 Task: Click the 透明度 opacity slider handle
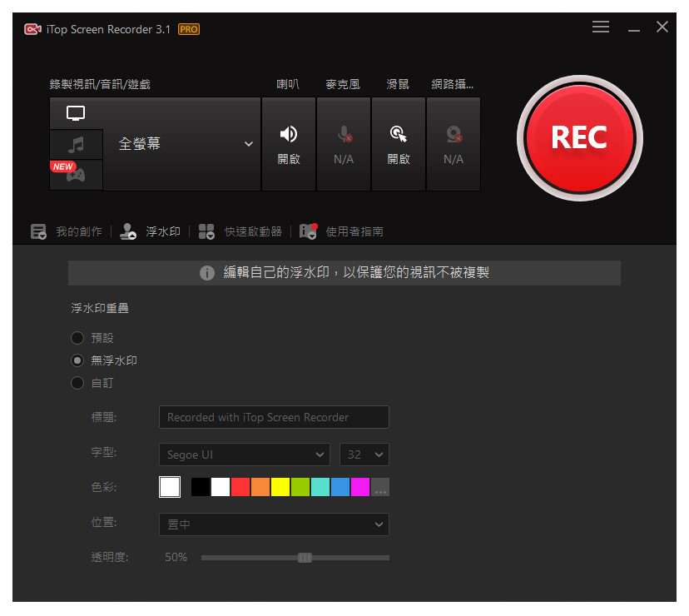tap(305, 558)
